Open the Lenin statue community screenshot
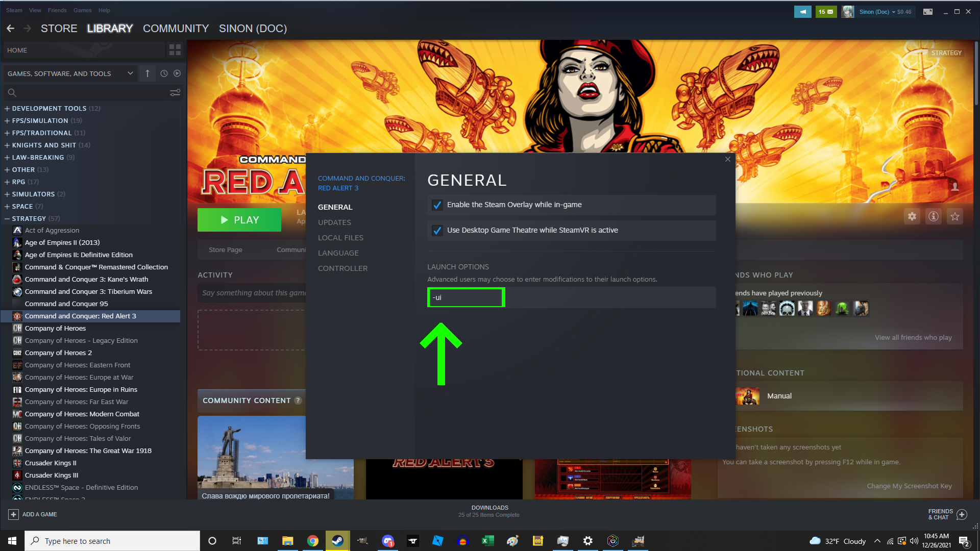 click(x=276, y=458)
